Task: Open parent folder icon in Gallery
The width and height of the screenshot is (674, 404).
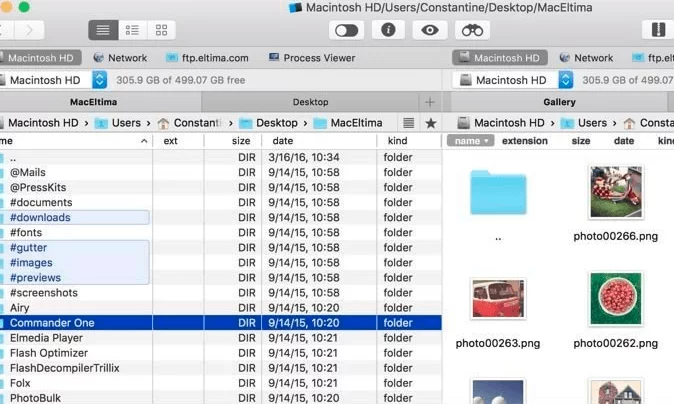Action: point(498,193)
